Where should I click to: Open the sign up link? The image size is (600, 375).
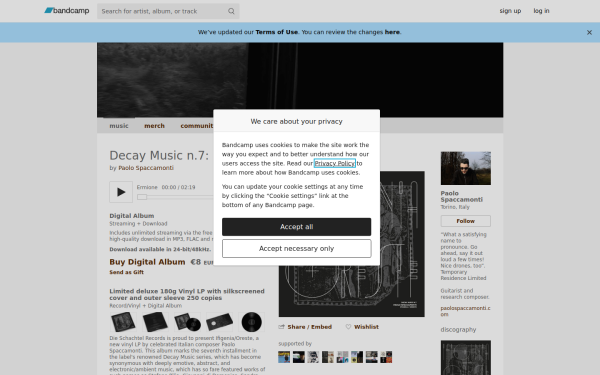510,11
